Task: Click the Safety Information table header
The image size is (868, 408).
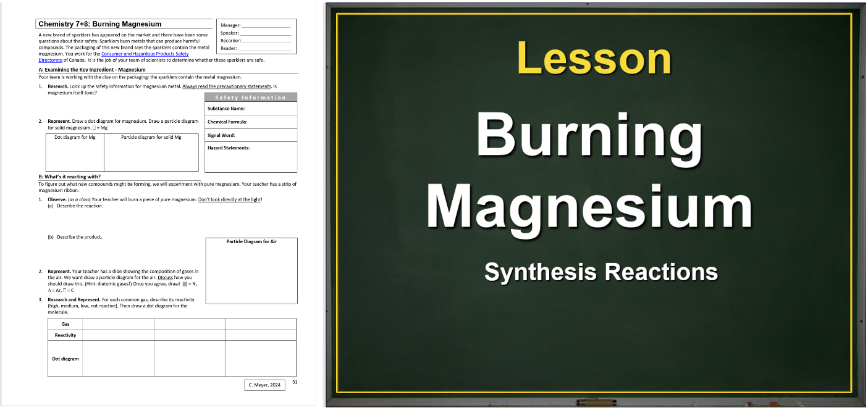Action: coord(250,98)
